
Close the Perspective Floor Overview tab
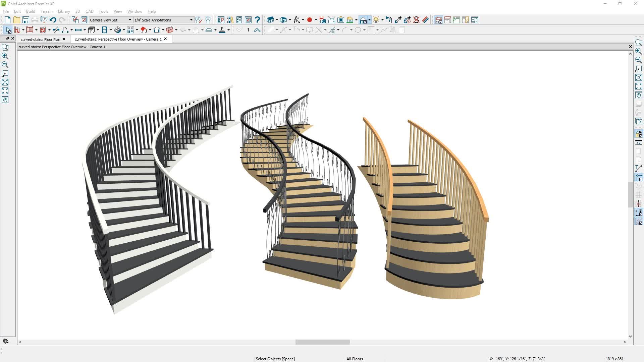(165, 39)
